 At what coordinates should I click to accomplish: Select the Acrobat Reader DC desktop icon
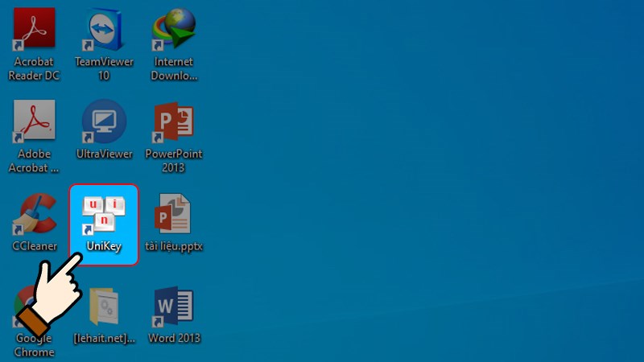34,28
